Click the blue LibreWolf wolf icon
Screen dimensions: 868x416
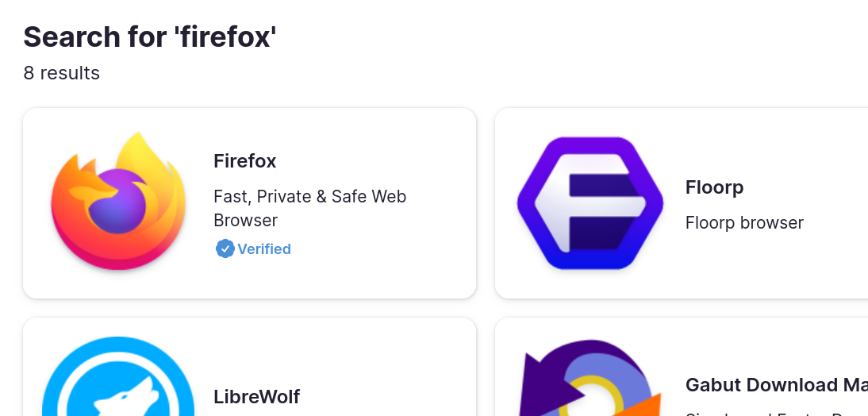118,376
